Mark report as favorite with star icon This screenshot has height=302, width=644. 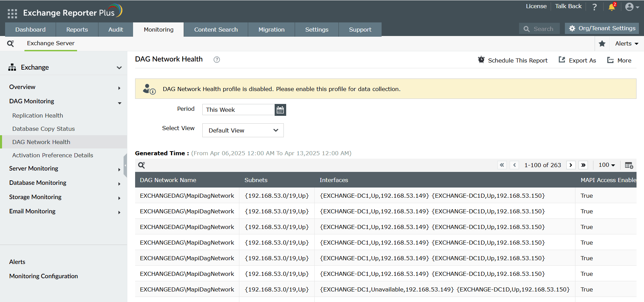[x=602, y=43]
